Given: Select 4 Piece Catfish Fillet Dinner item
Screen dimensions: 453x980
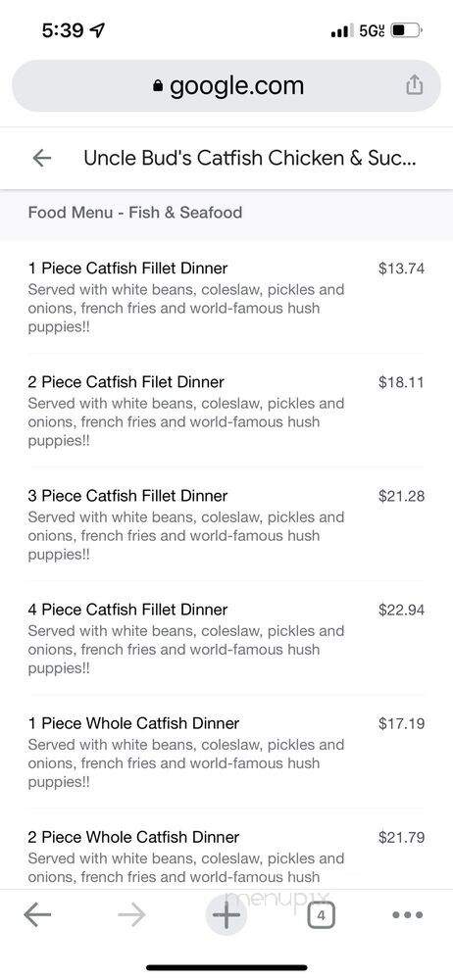Looking at the screenshot, I should click(226, 639).
